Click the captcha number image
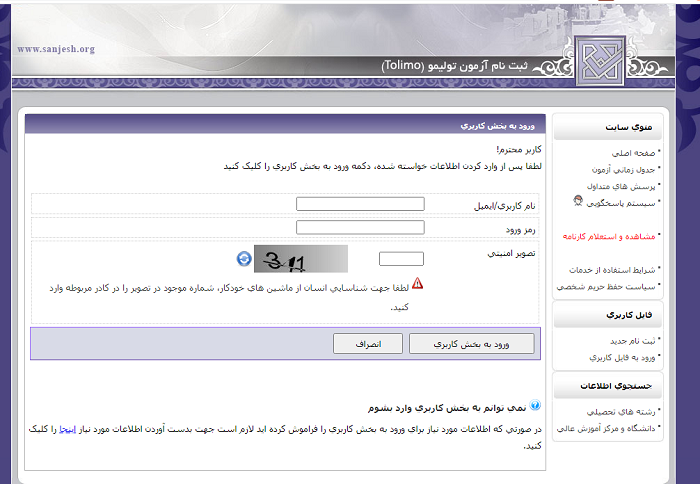This screenshot has height=484, width=700. click(x=301, y=259)
